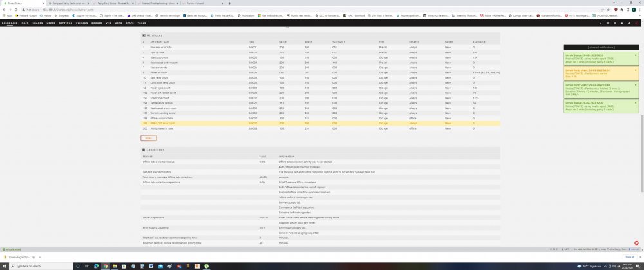
Task: Click the Capabilities section heading
Action: click(155, 150)
